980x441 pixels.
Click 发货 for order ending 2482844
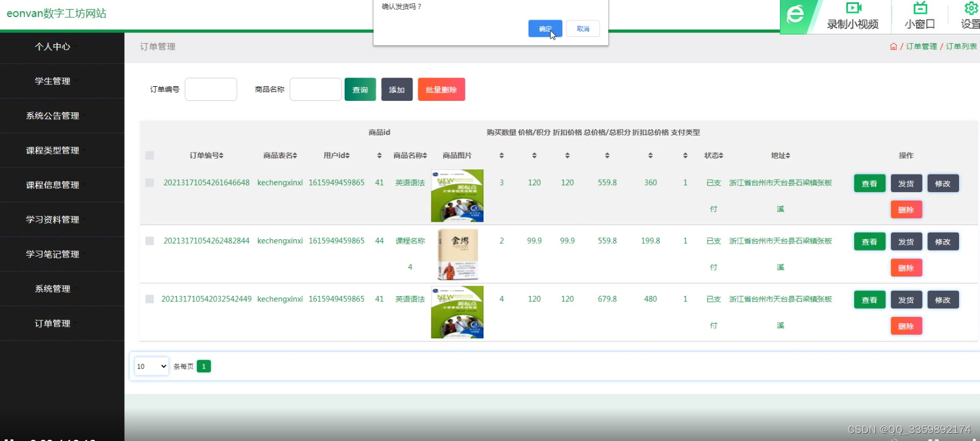(x=906, y=242)
